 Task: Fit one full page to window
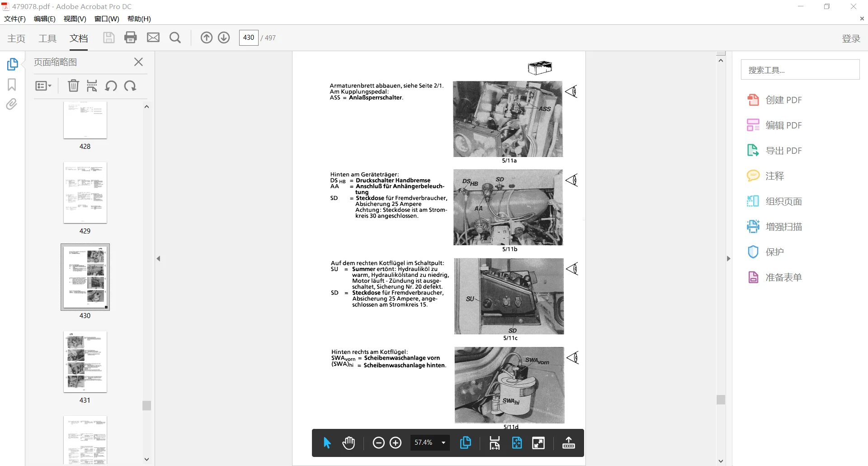pos(517,443)
